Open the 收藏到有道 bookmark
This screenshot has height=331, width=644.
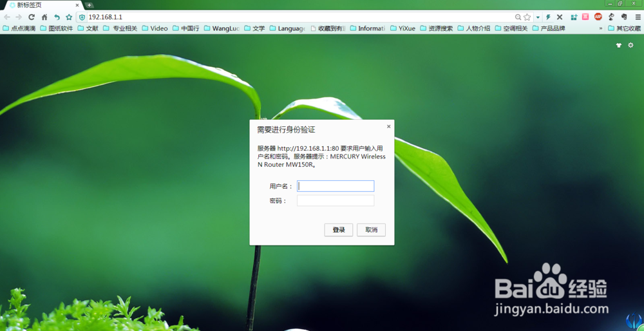pyautogui.click(x=328, y=28)
